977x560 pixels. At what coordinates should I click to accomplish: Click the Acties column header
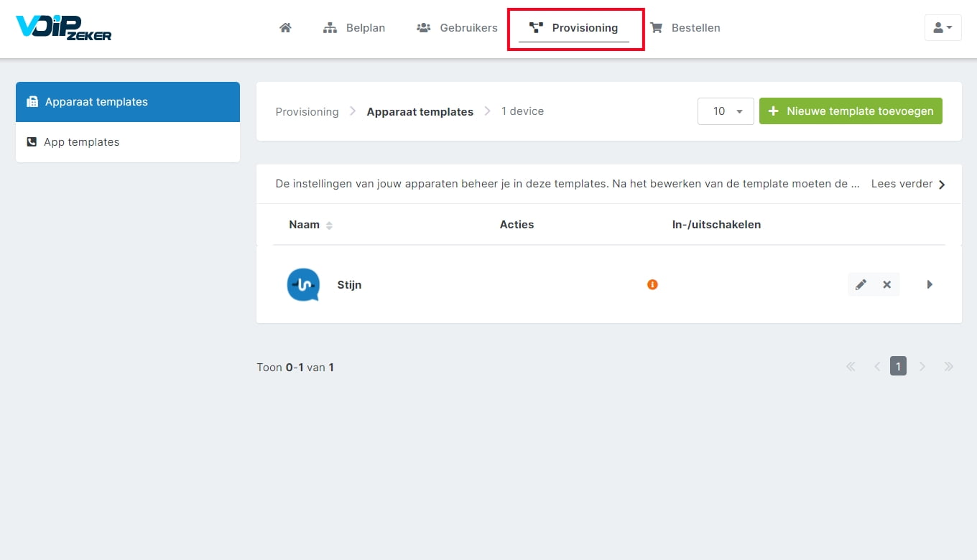point(517,225)
